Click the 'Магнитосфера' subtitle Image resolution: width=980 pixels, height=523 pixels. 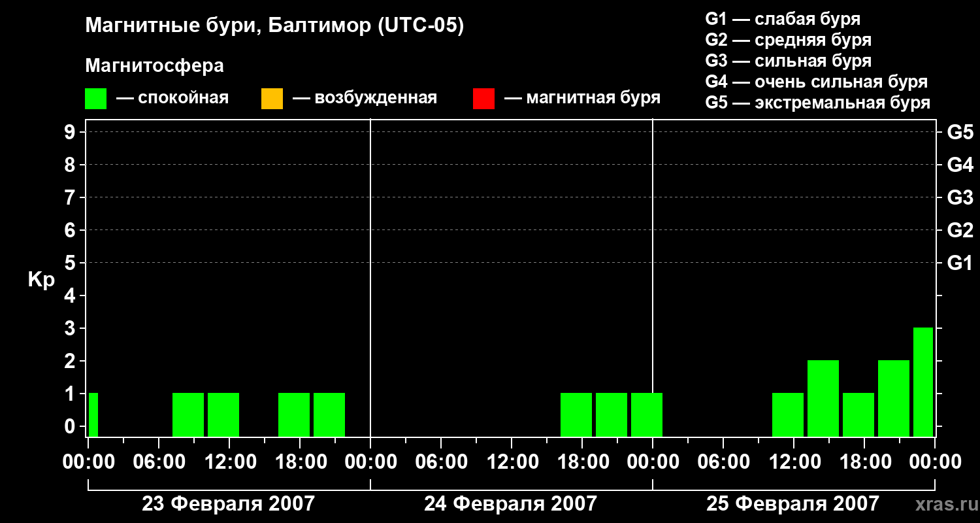[154, 66]
